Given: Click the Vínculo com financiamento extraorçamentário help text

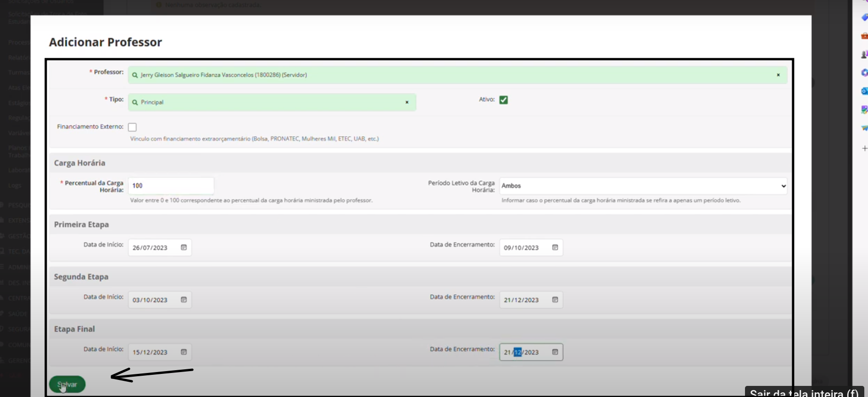Looking at the screenshot, I should (254, 139).
